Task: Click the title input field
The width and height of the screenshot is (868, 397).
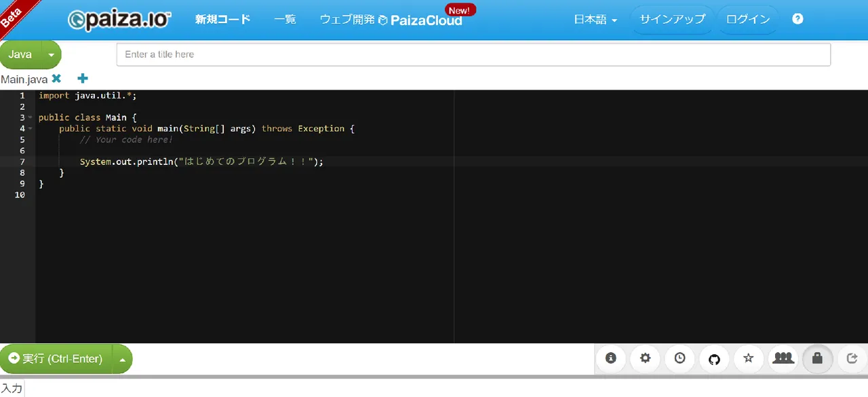Action: tap(473, 54)
